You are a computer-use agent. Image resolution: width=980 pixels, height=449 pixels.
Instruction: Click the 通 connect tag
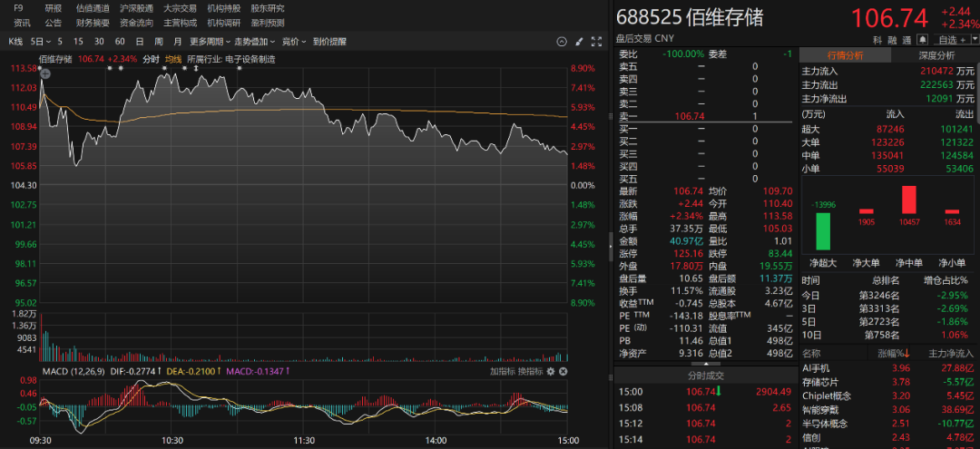pos(906,39)
